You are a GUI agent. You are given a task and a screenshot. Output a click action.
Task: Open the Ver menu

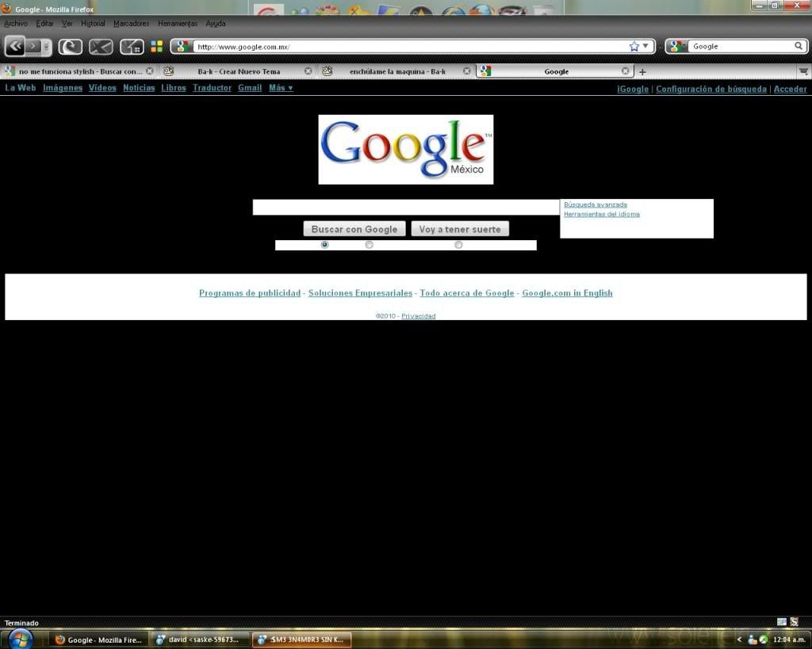67,23
